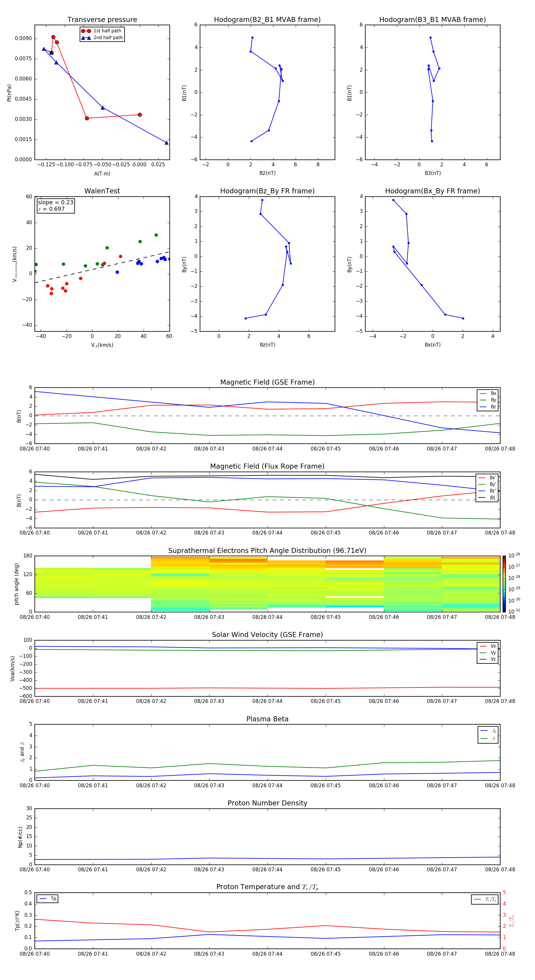Image resolution: width=535 pixels, height=980 pixels.
Task: Click the 'Vsw(km/s)' axis label
Action: (12, 668)
